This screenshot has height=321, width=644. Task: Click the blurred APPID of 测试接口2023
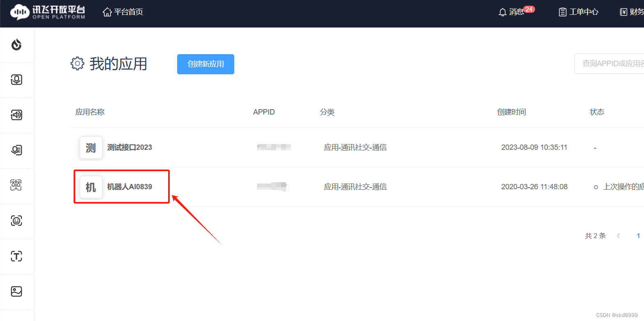tap(274, 147)
